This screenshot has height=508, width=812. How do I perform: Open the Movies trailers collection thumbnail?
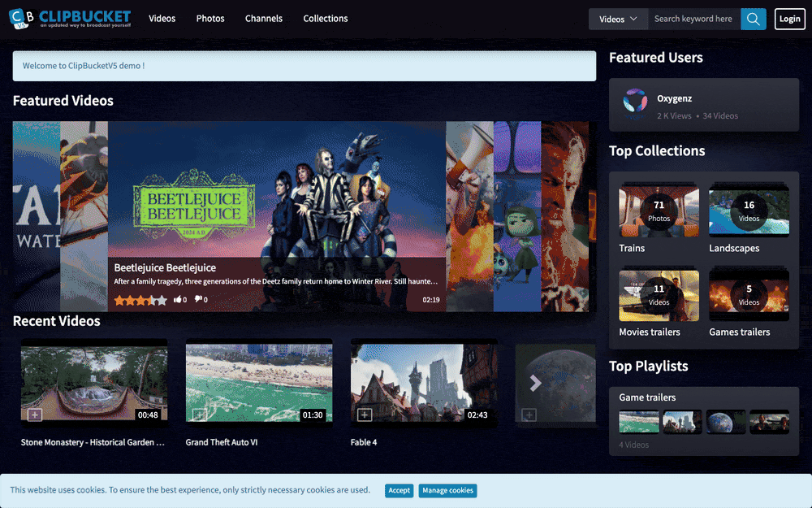point(659,295)
